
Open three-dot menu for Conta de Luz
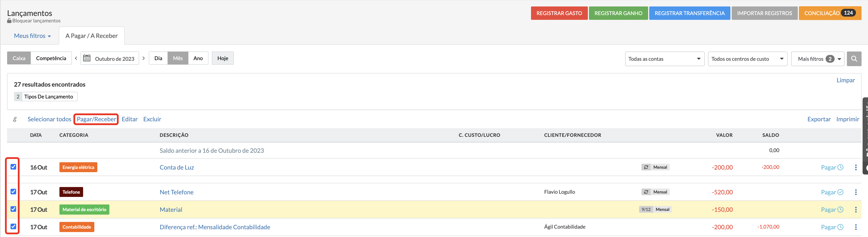click(856, 168)
